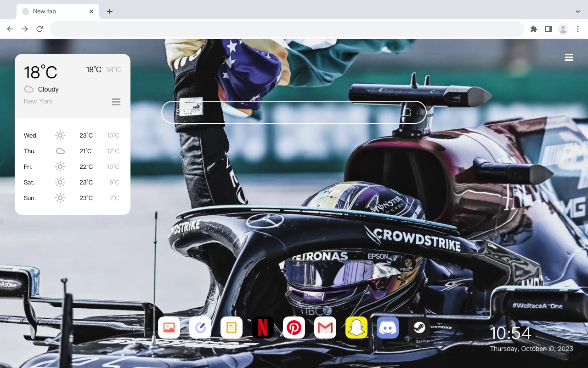Open the Snapchat shortcut icon
The image size is (588, 368).
click(356, 328)
